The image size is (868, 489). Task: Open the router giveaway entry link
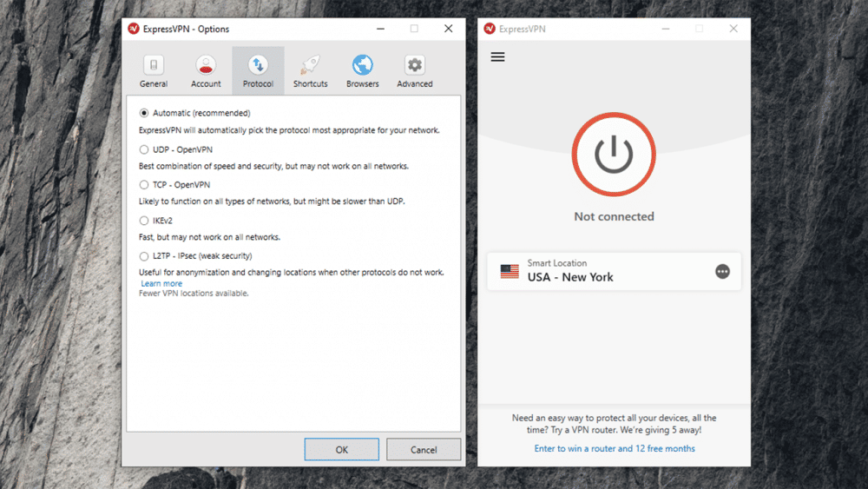point(615,448)
